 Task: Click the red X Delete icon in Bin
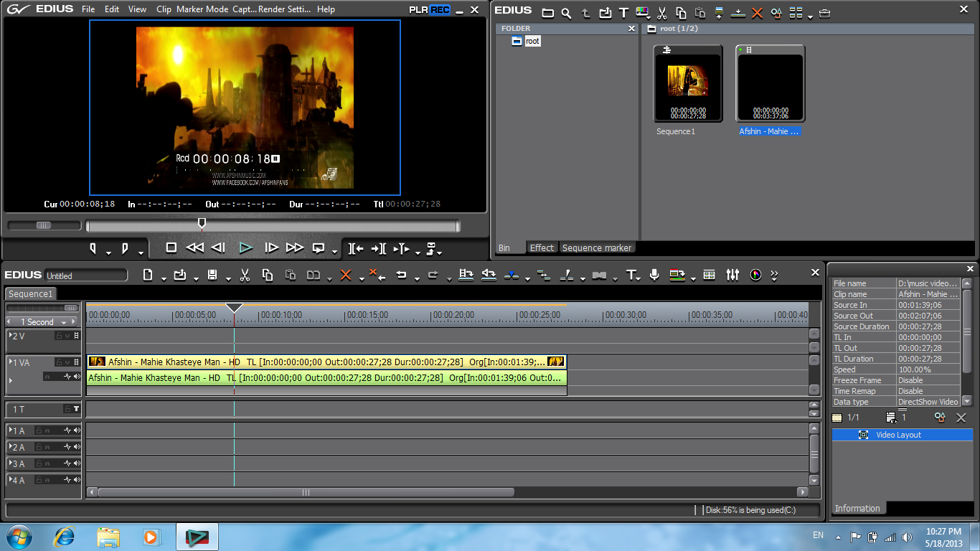[x=758, y=13]
